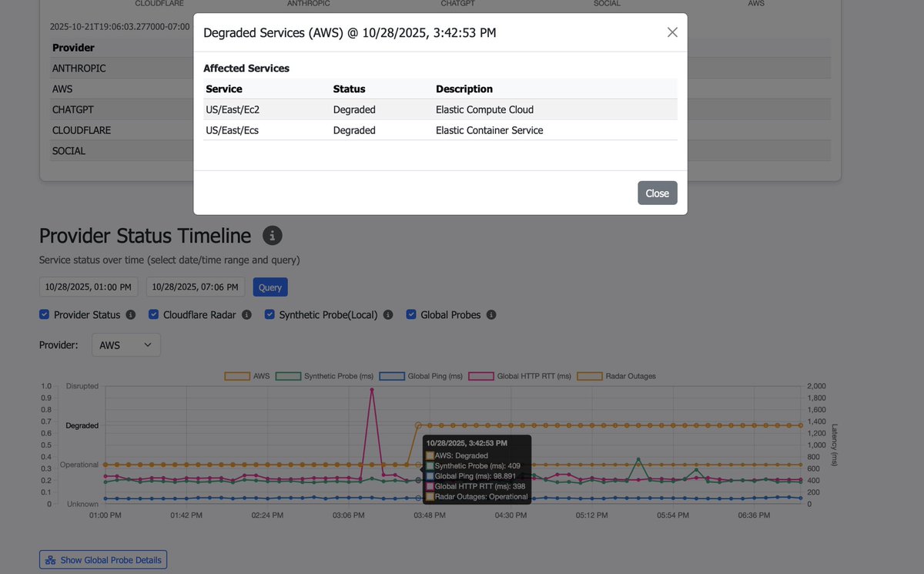Toggle the Global HTTP RTT (ms) legend swatch
Viewport: 924px width, 574px height.
point(481,376)
